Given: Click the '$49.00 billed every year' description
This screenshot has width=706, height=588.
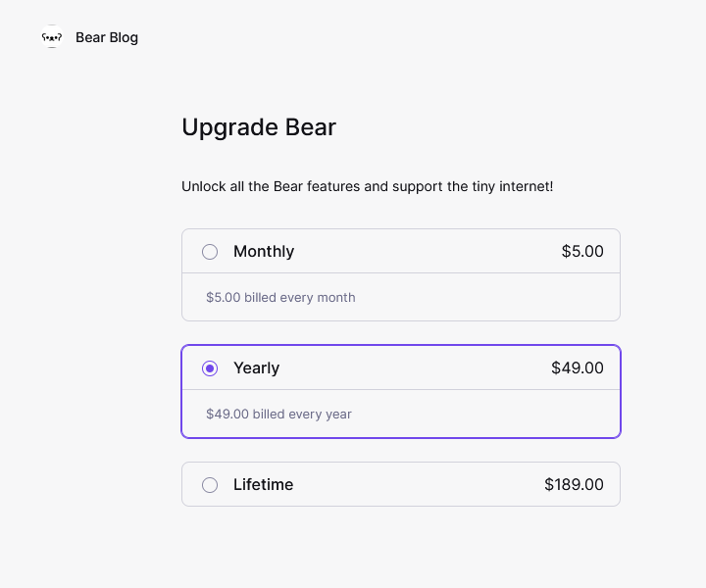Looking at the screenshot, I should pos(278,414).
